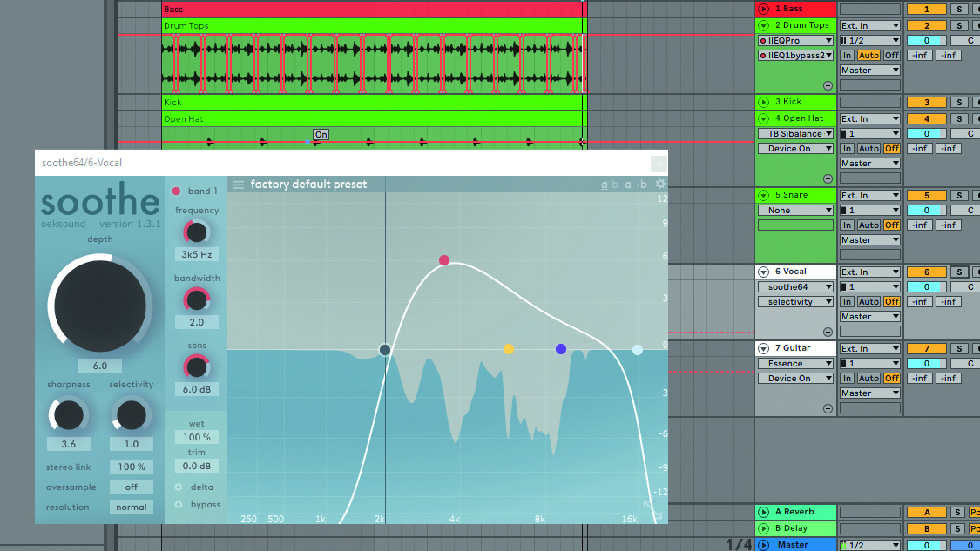Open the IIEQPro device chooser dropdown

click(x=795, y=41)
